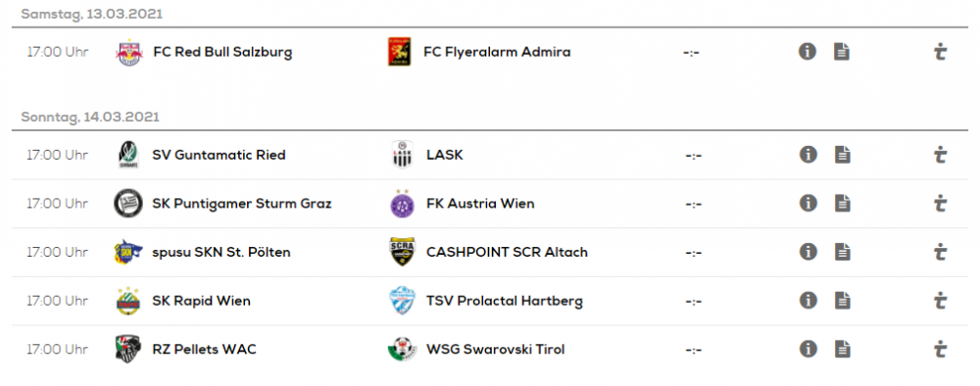Image resolution: width=980 pixels, height=386 pixels.
Task: Open info icon for Salzburg vs Admira match
Action: tap(808, 51)
